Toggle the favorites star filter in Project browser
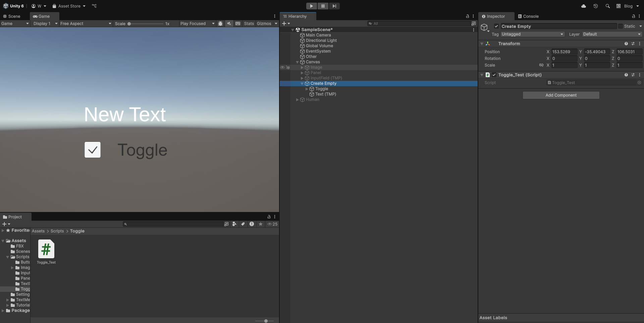The width and height of the screenshot is (644, 323). 261,224
